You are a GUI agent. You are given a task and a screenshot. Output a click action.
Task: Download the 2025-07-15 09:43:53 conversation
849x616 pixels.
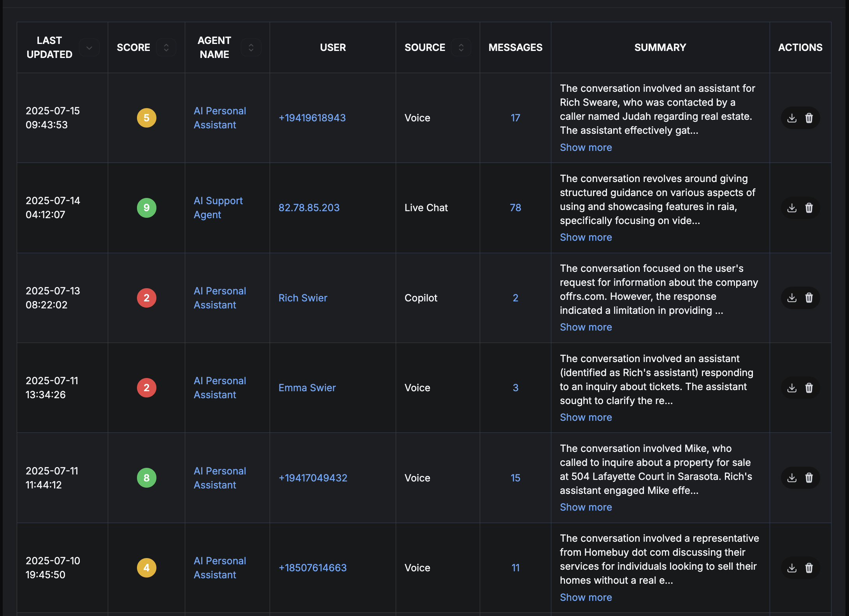792,118
